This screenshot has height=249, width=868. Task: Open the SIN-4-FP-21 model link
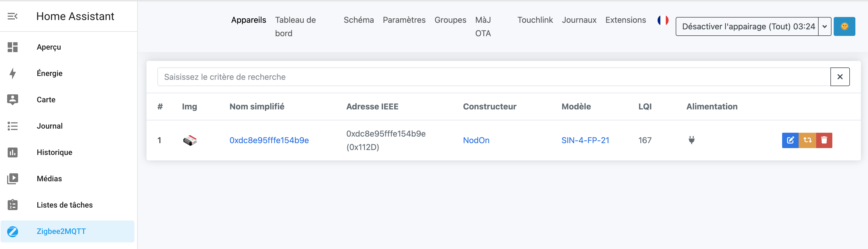585,140
